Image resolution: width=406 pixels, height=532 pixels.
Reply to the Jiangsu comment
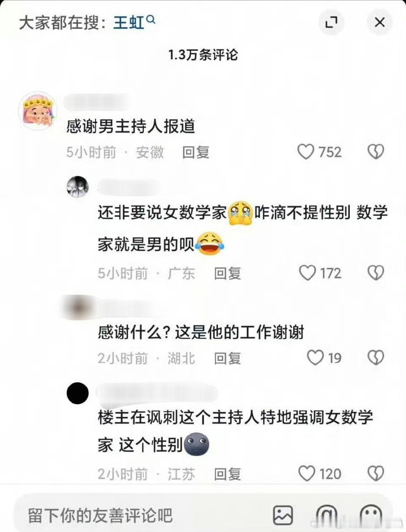pos(228,474)
